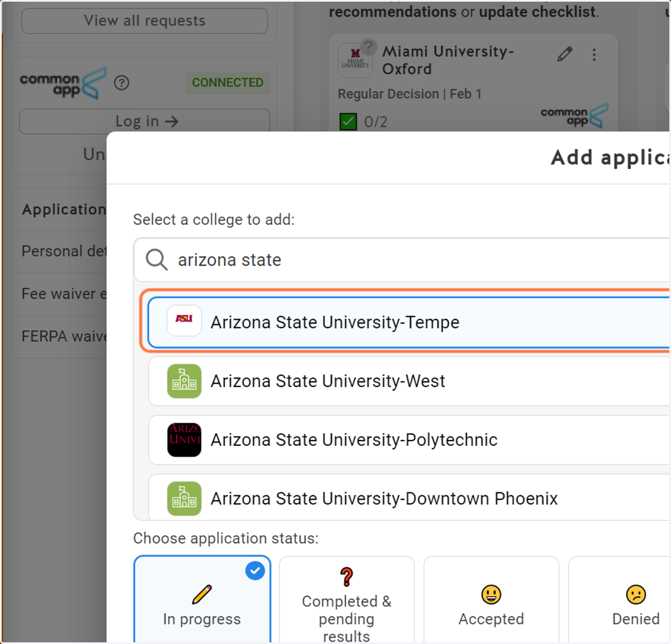The height and width of the screenshot is (644, 671).
Task: Select Arizona State University-Downtown Phoenix result
Action: point(409,497)
